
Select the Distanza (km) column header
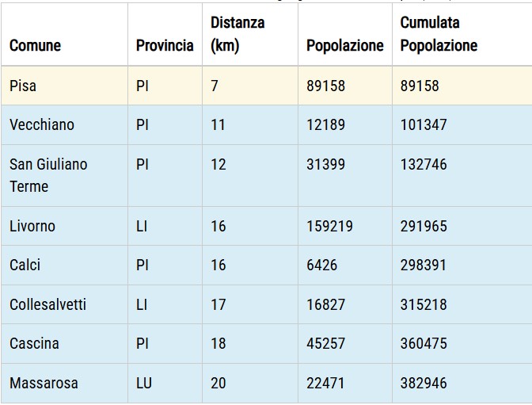click(237, 34)
